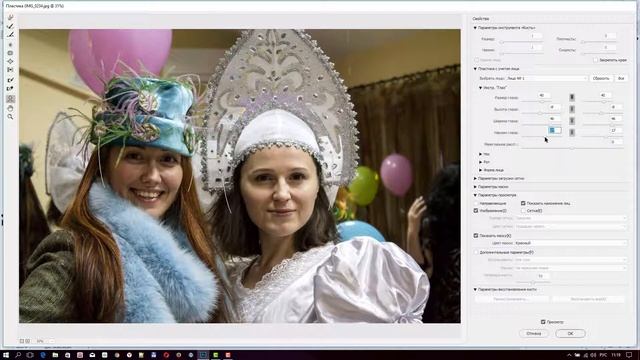Collapse the Параметры просмотра section
The width and height of the screenshot is (640, 360).
click(x=475, y=195)
